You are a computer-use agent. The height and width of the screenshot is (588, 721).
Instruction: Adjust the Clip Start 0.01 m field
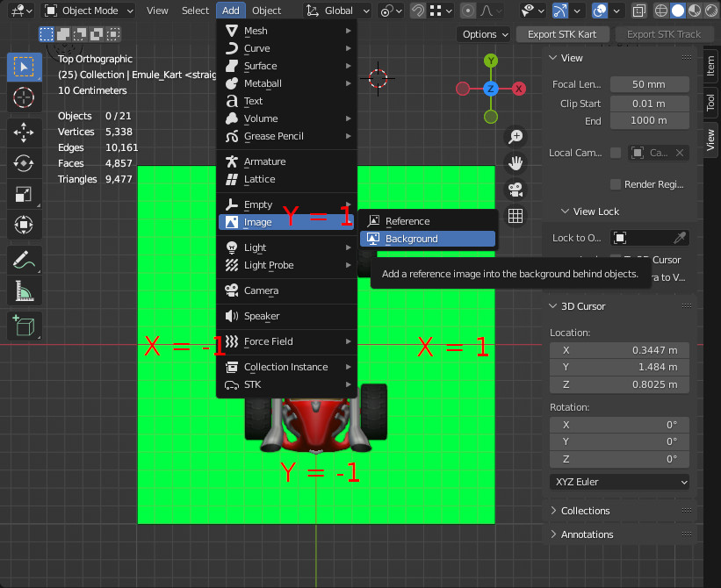[649, 104]
